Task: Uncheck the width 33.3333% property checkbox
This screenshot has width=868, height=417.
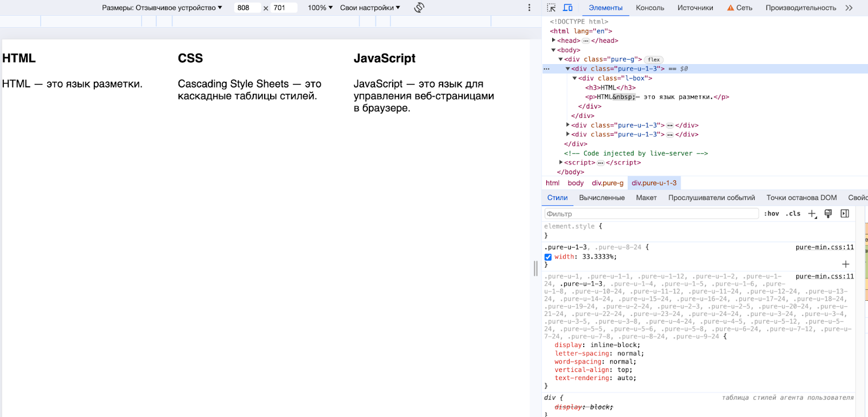Action: pyautogui.click(x=548, y=257)
